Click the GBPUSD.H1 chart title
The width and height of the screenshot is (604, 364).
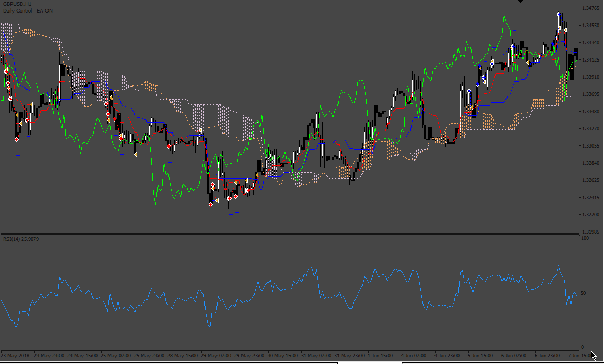point(17,4)
